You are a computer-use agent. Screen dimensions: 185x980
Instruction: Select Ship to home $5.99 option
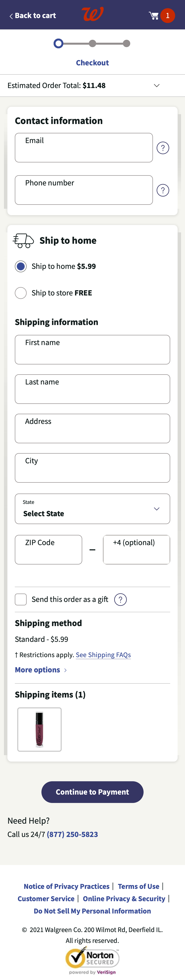[21, 266]
